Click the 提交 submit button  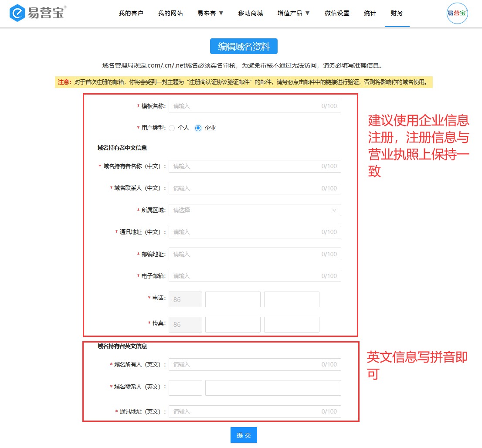(x=244, y=435)
